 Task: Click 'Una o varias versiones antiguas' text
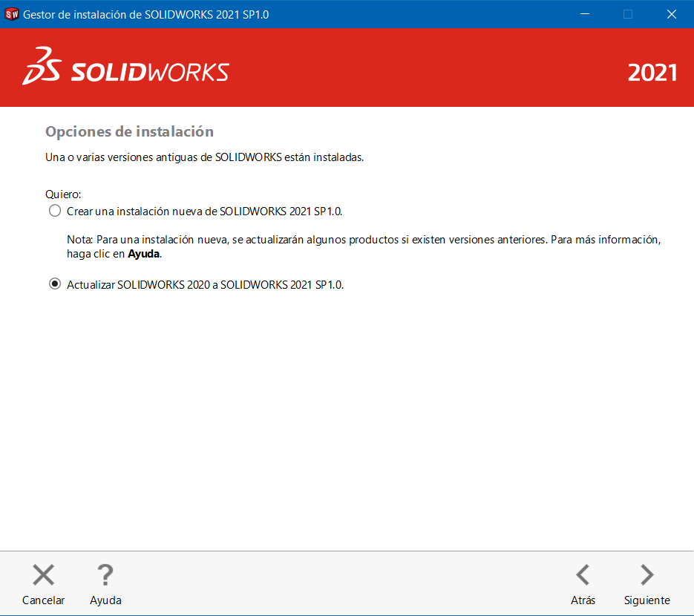click(x=204, y=157)
